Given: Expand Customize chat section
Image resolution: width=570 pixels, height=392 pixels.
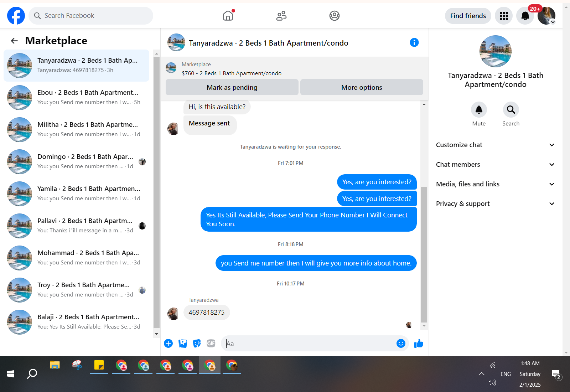Looking at the screenshot, I should click(x=495, y=145).
